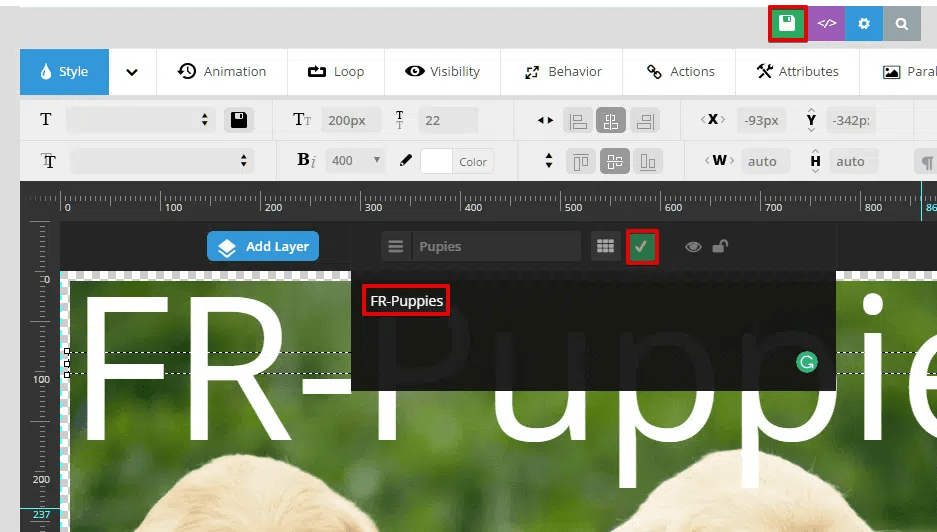Click the bold italic Bi icon
The height and width of the screenshot is (532, 937).
pos(306,160)
